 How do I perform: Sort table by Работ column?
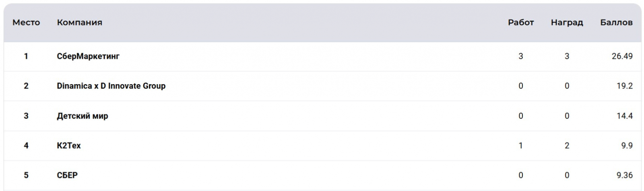click(520, 23)
